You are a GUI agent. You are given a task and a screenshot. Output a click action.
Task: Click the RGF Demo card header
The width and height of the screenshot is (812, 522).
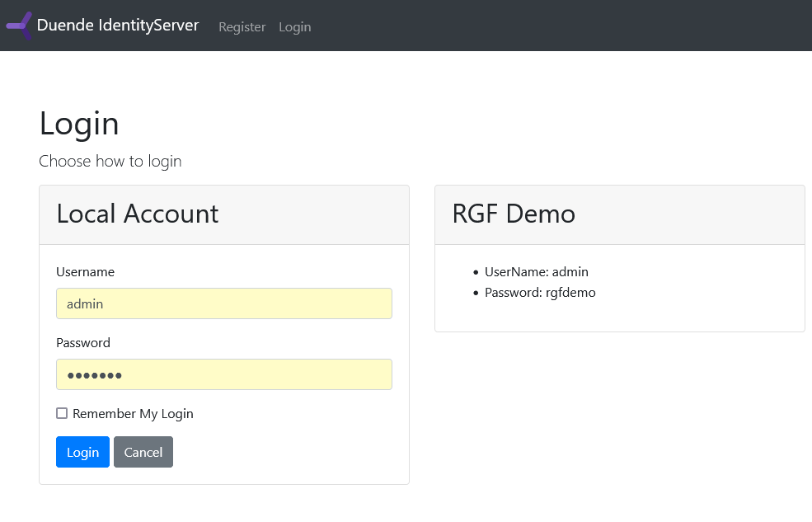[514, 214]
